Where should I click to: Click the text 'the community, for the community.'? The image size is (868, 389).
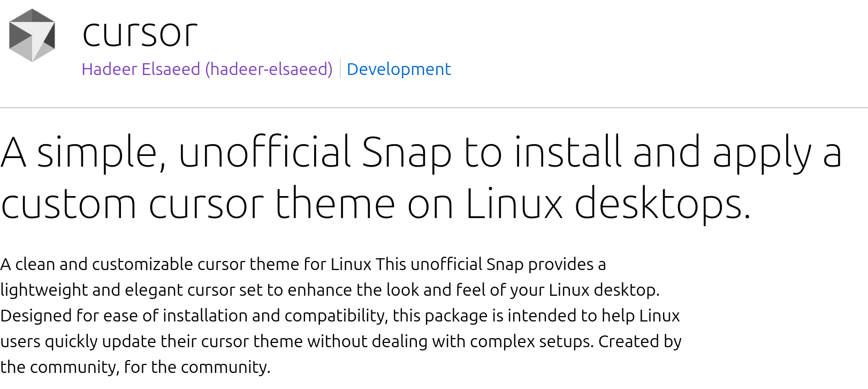135,367
